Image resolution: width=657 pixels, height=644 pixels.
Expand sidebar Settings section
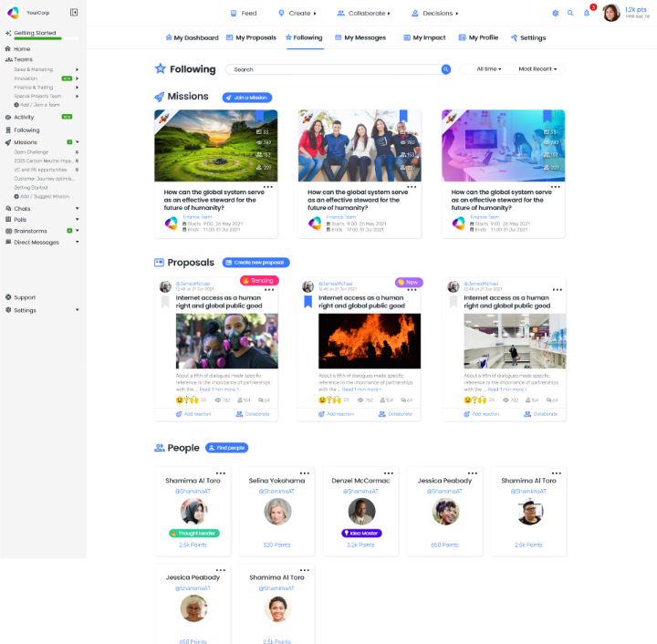77,310
